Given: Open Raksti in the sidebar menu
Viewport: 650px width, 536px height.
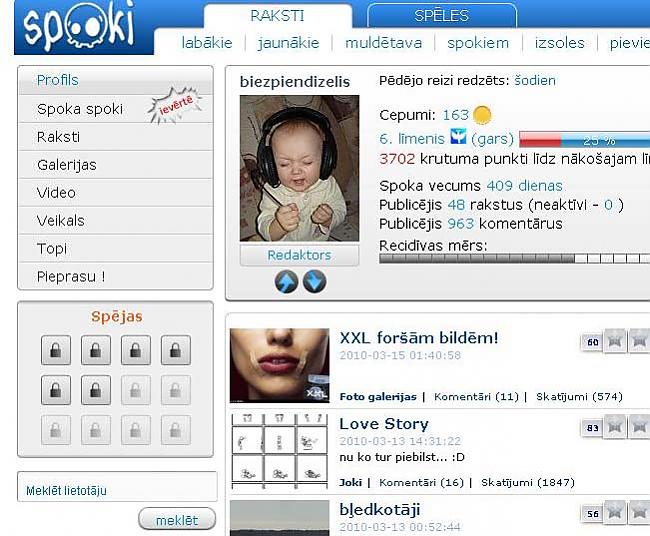Looking at the screenshot, I should pyautogui.click(x=116, y=137).
